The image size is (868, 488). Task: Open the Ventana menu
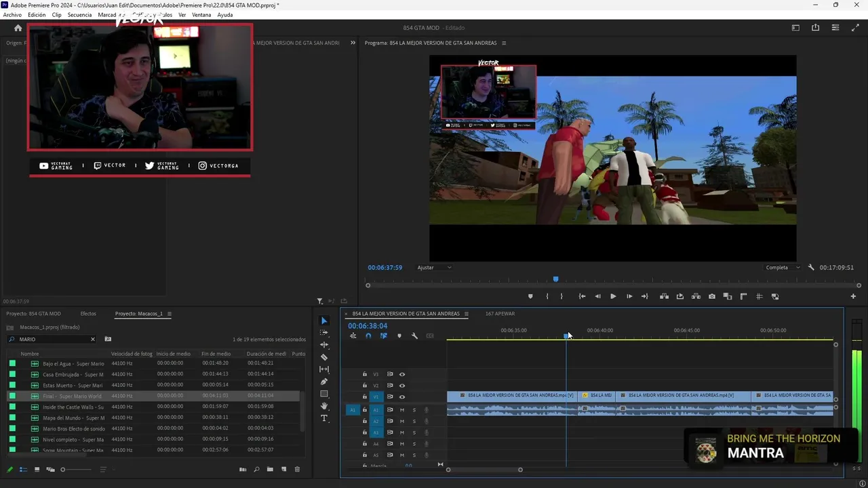click(x=201, y=15)
